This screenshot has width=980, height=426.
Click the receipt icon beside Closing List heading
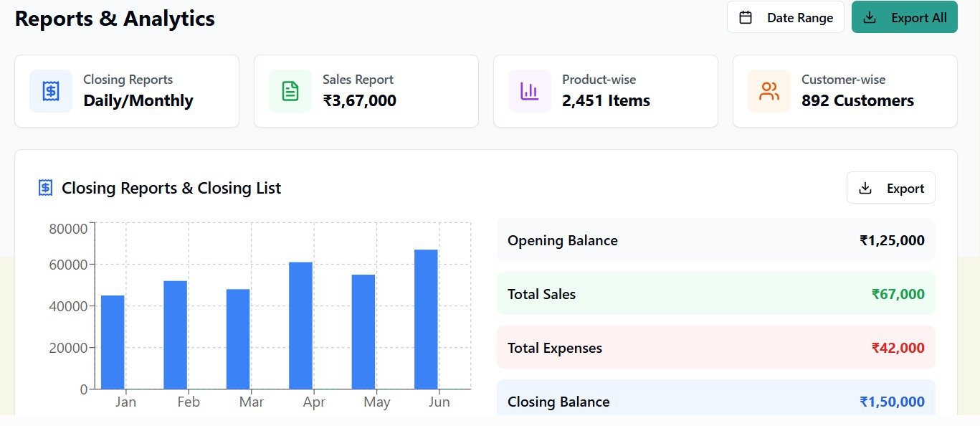45,188
